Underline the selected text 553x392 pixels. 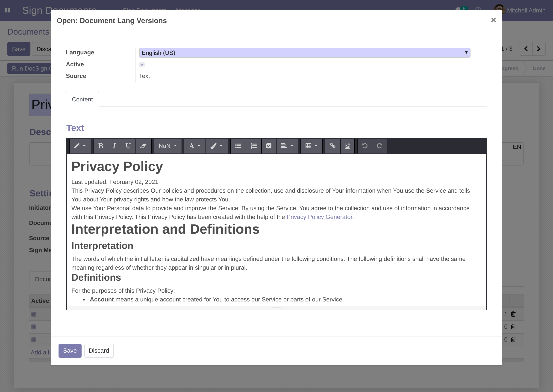(x=128, y=146)
